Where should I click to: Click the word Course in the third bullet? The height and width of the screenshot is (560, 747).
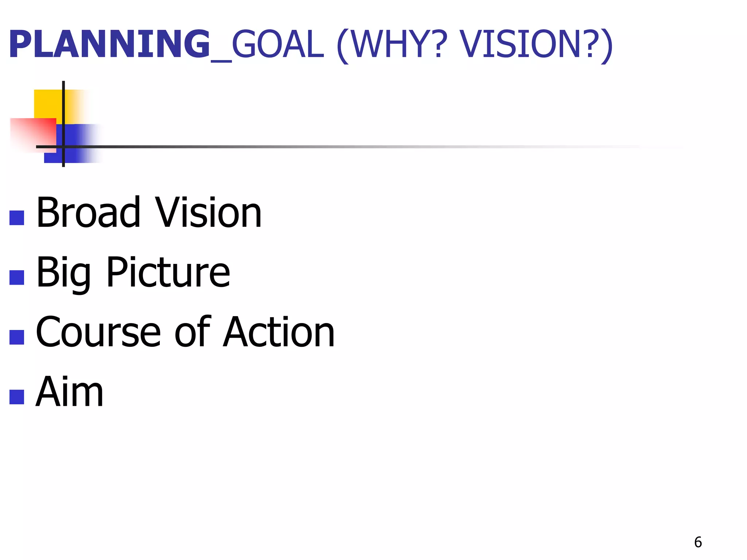98,332
